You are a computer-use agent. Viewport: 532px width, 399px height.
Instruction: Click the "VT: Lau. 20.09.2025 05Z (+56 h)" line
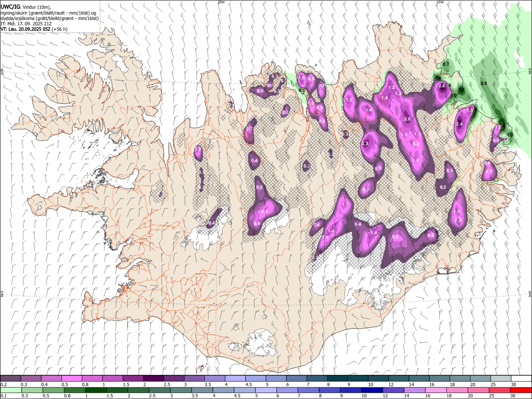pyautogui.click(x=34, y=29)
